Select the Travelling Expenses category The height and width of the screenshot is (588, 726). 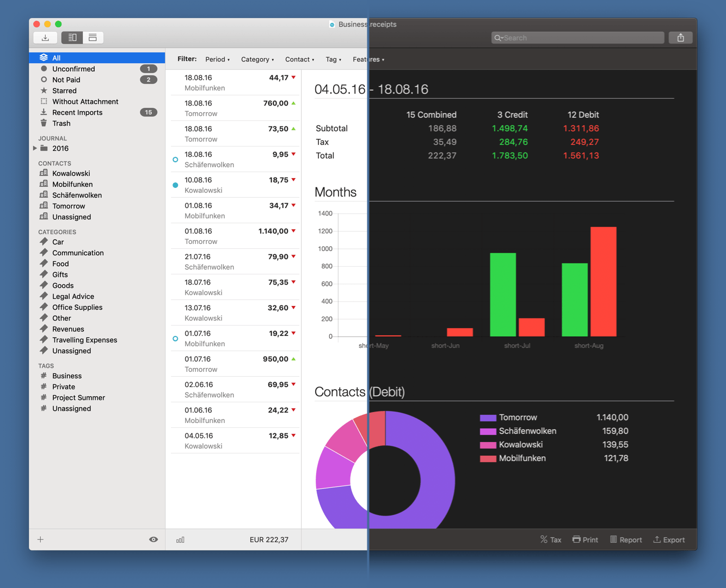tap(84, 340)
